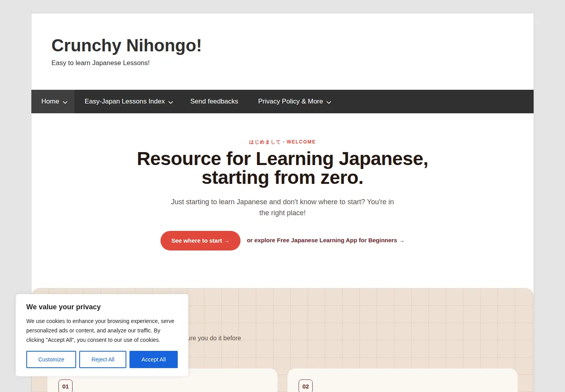Expand the Privacy Policy & More chevron
Screen dimensions: 565x392
point(329,102)
